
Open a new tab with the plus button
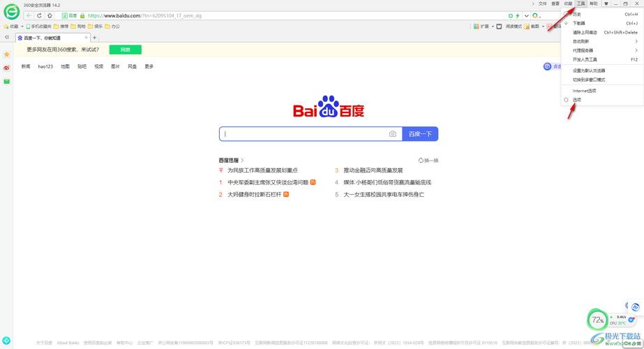pyautogui.click(x=95, y=38)
